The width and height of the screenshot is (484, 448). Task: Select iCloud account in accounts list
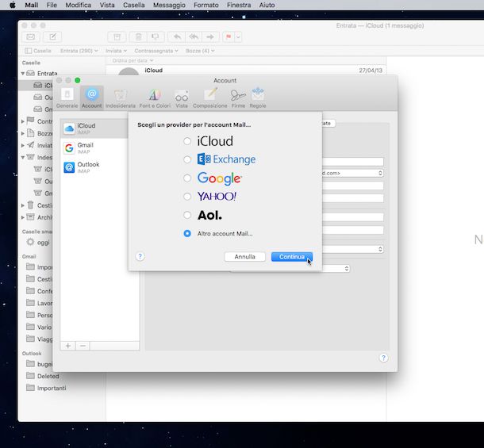tap(94, 128)
